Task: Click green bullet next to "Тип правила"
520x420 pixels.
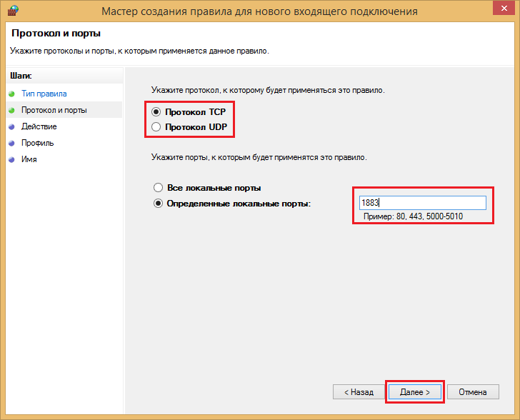Action: coord(11,94)
